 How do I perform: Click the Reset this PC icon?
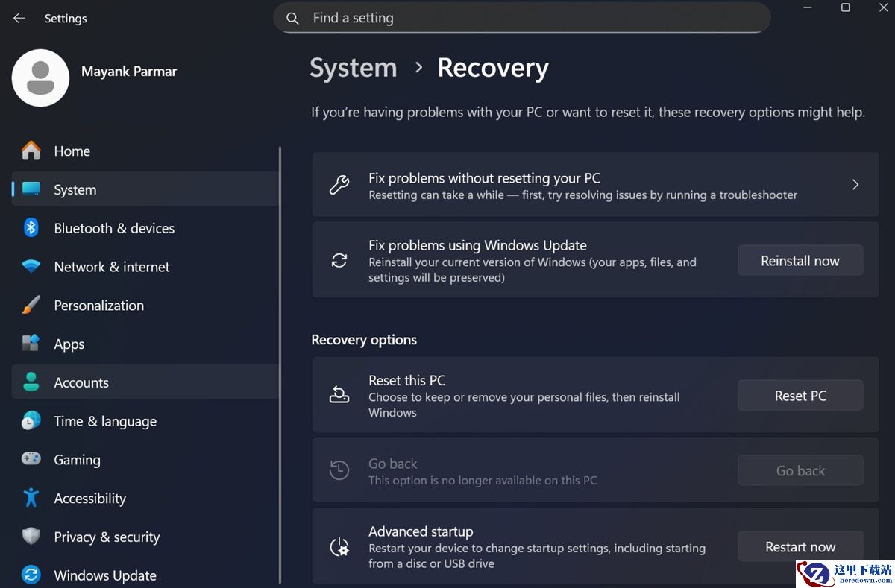point(339,395)
